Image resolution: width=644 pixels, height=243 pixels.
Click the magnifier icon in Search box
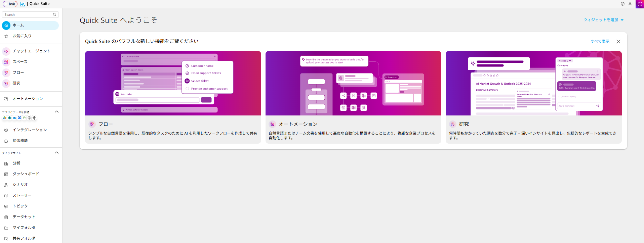pos(54,15)
